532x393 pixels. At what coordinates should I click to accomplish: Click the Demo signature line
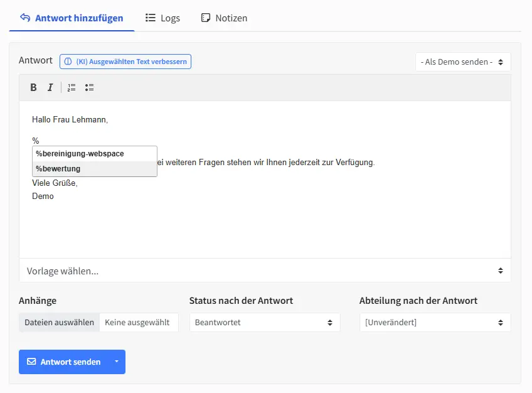43,196
